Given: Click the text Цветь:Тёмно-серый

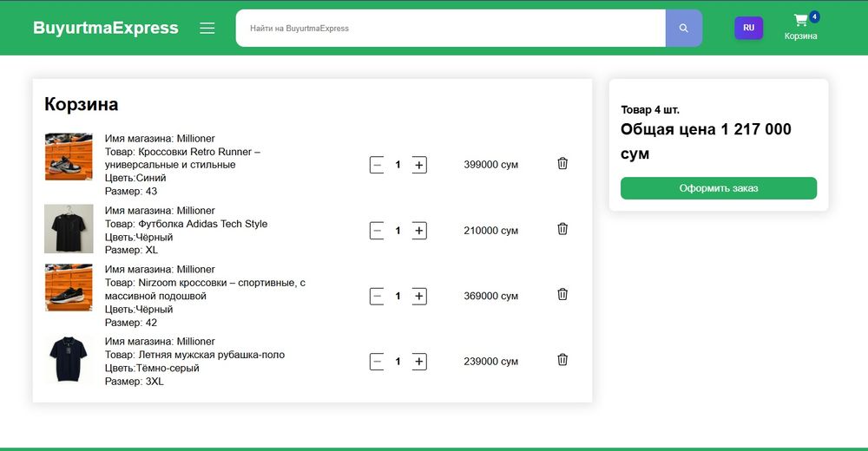Looking at the screenshot, I should (x=152, y=368).
